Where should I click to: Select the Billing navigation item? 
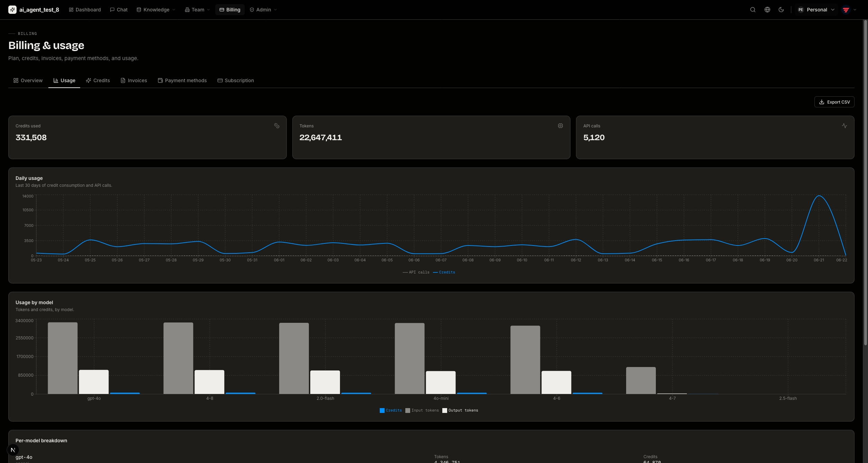[x=230, y=10]
